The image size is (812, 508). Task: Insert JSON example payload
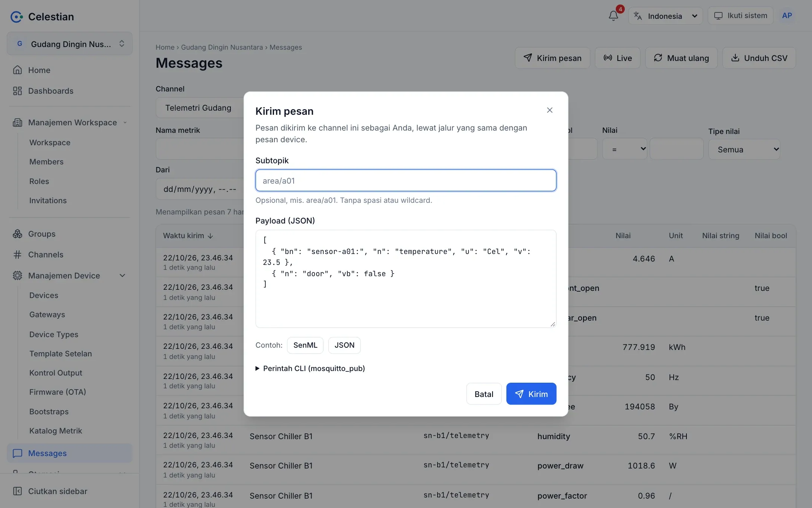(x=344, y=345)
